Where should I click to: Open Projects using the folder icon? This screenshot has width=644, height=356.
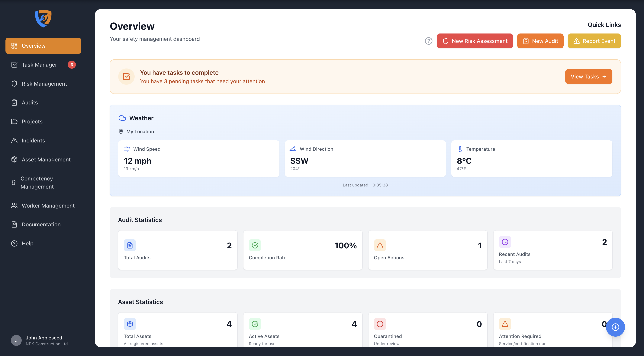point(14,121)
